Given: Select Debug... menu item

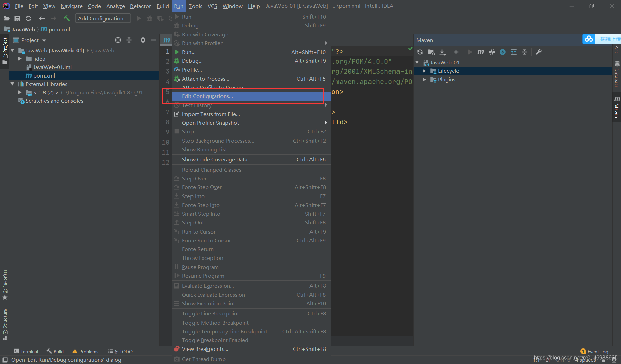Looking at the screenshot, I should click(x=251, y=61).
